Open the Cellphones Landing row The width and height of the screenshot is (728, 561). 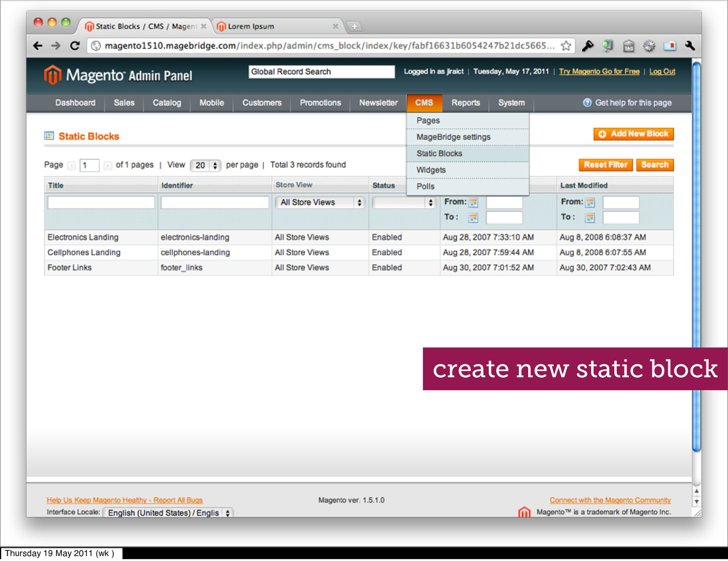tap(359, 253)
